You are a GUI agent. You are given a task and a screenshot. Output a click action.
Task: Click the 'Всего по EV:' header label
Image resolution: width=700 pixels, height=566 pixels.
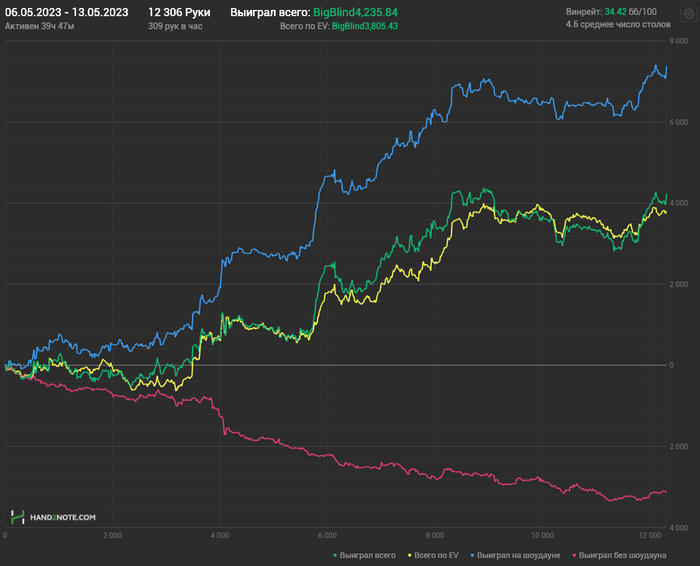tap(305, 26)
